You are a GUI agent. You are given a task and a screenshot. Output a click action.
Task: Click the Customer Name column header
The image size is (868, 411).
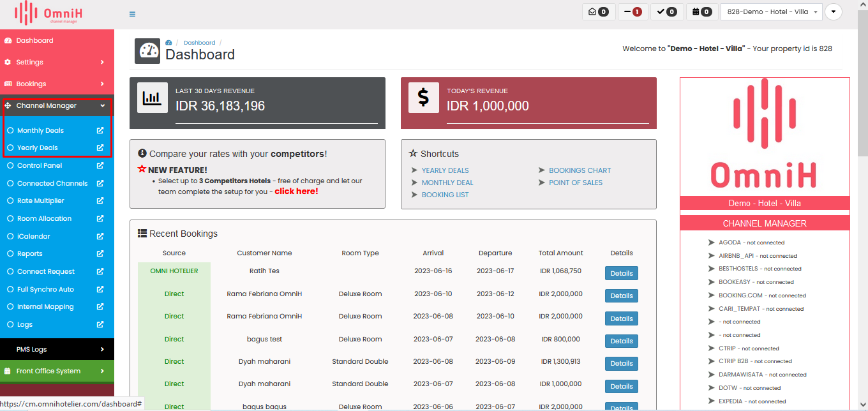264,253
